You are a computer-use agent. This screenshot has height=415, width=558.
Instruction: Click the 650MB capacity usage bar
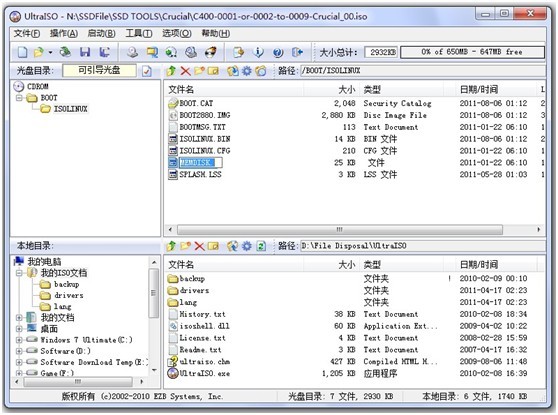pyautogui.click(x=472, y=52)
